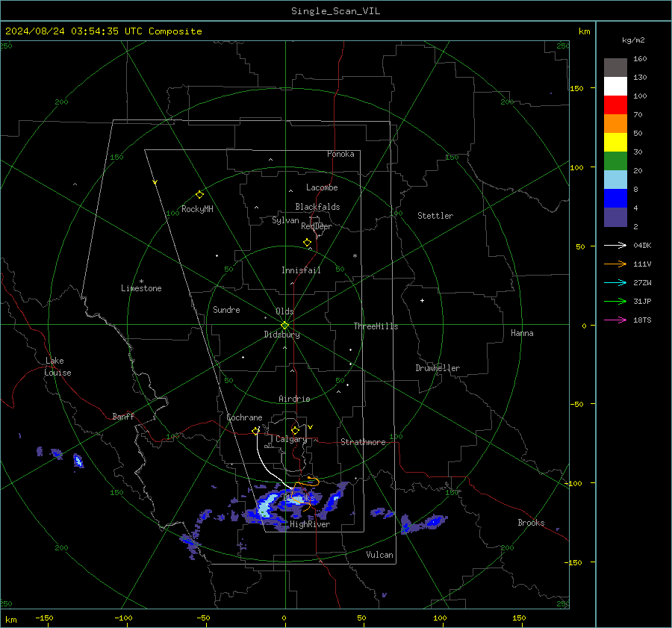This screenshot has width=672, height=628.
Task: Click the orange 111V legend arrow
Action: click(x=615, y=264)
